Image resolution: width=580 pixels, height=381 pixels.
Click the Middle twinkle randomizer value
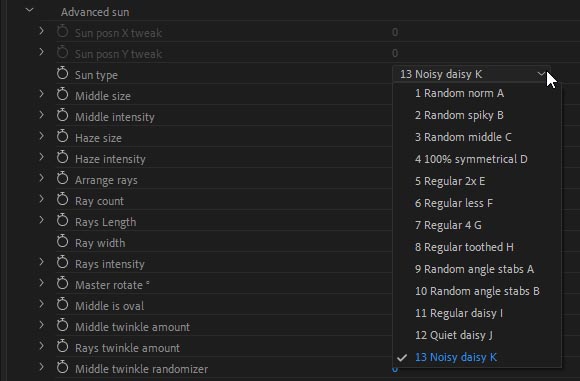[395, 369]
